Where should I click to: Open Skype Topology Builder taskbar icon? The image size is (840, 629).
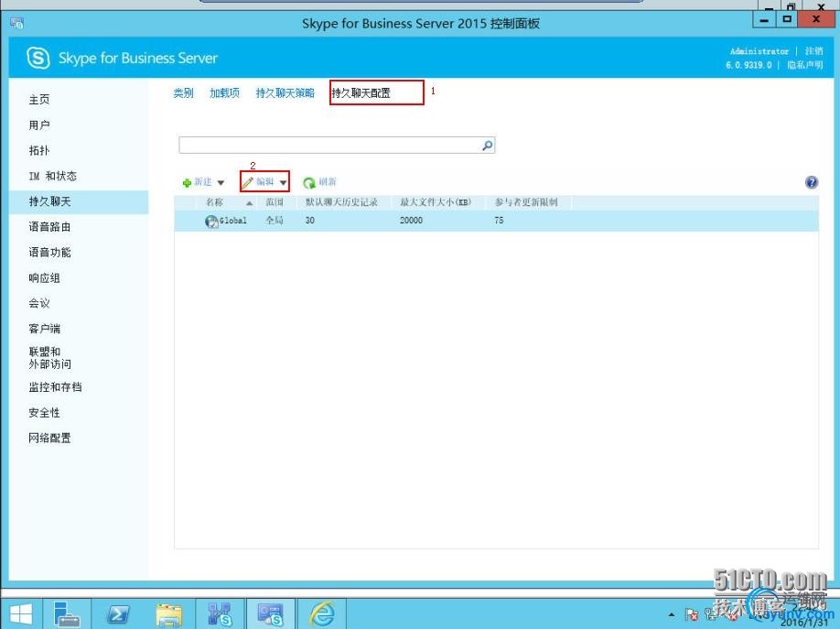(x=220, y=614)
